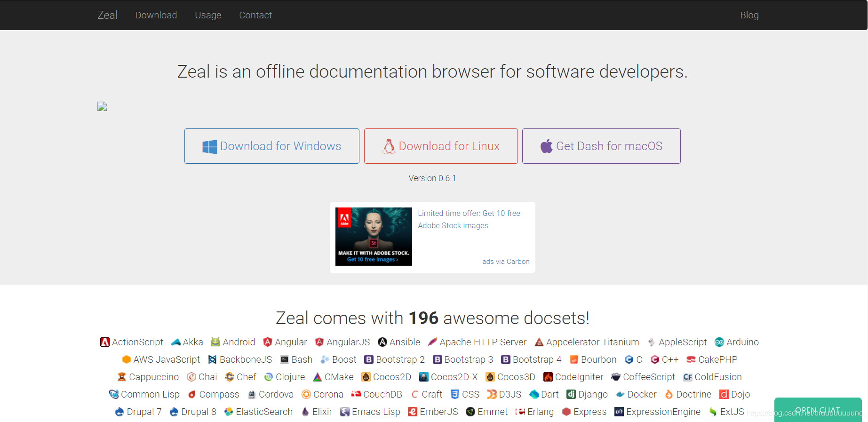Click the Corona docset icon
Screen dimensions: 868x422
click(x=306, y=394)
